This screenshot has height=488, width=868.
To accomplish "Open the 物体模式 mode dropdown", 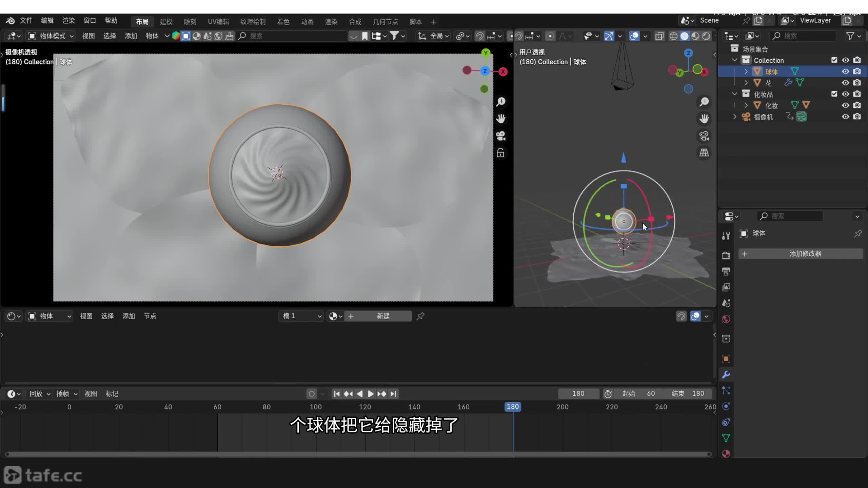I will click(x=51, y=36).
